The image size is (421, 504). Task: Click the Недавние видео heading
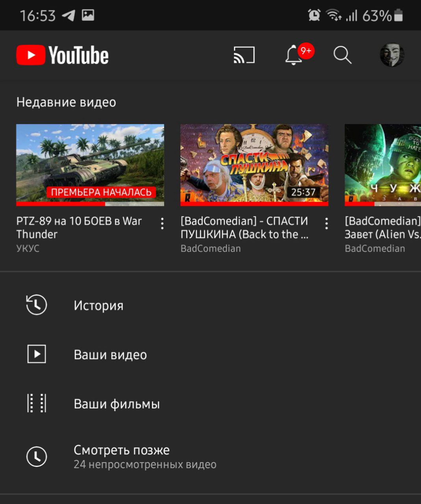(66, 102)
